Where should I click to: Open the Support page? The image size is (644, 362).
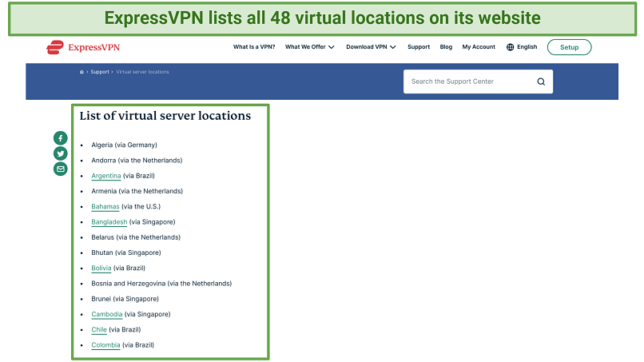point(419,47)
